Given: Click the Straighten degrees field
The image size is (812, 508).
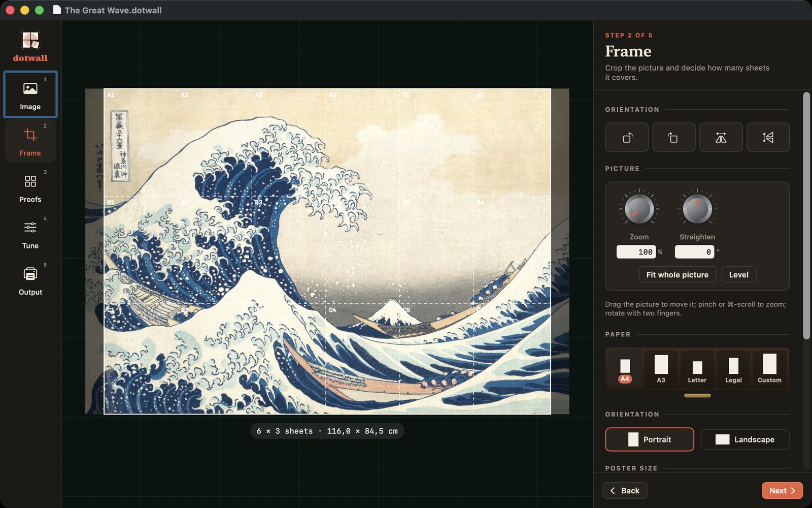Looking at the screenshot, I should pyautogui.click(x=694, y=252).
